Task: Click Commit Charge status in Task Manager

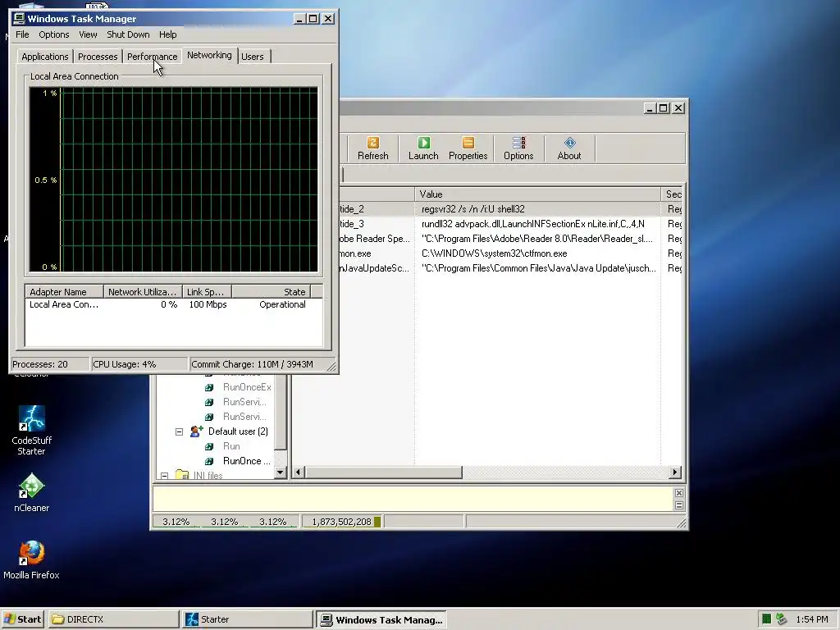Action: [x=261, y=364]
